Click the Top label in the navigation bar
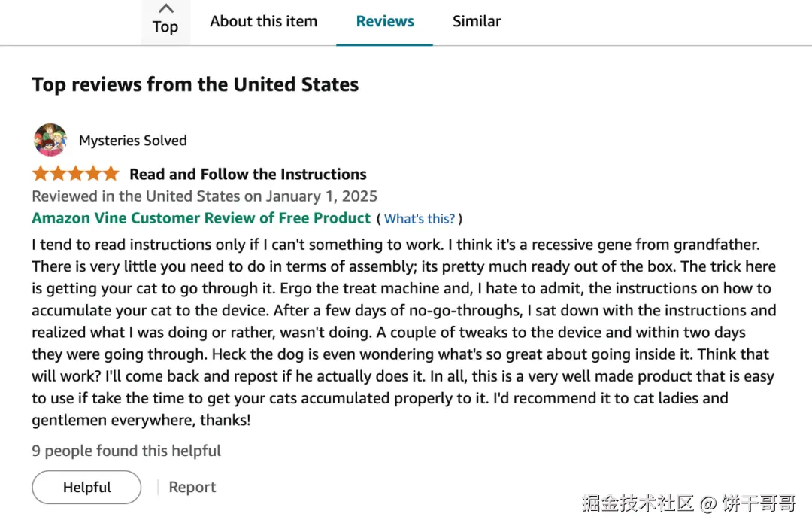 [x=165, y=27]
